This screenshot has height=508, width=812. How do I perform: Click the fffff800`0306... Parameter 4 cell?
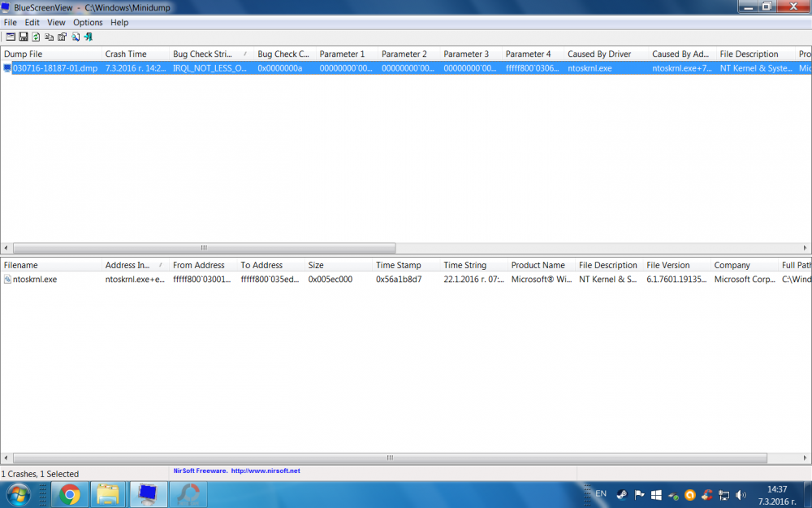tap(533, 68)
